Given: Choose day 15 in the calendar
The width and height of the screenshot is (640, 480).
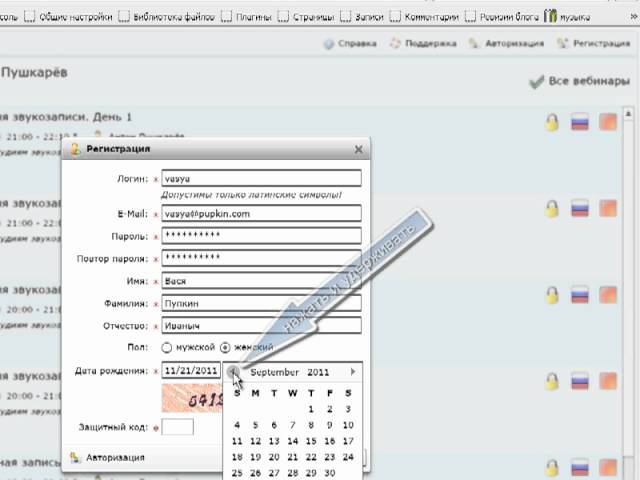Looking at the screenshot, I should [x=311, y=441].
